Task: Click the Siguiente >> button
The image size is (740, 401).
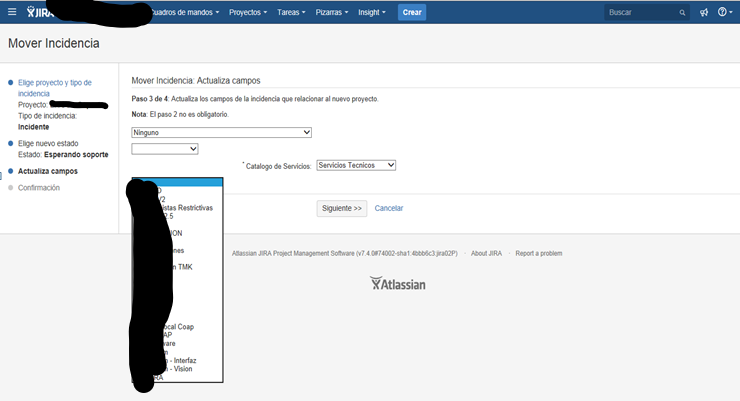Action: click(342, 208)
